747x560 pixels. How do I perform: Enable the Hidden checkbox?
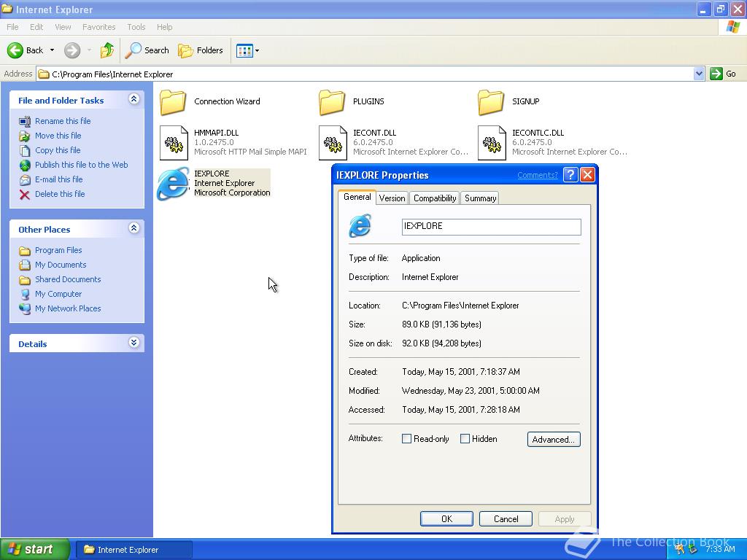tap(465, 438)
